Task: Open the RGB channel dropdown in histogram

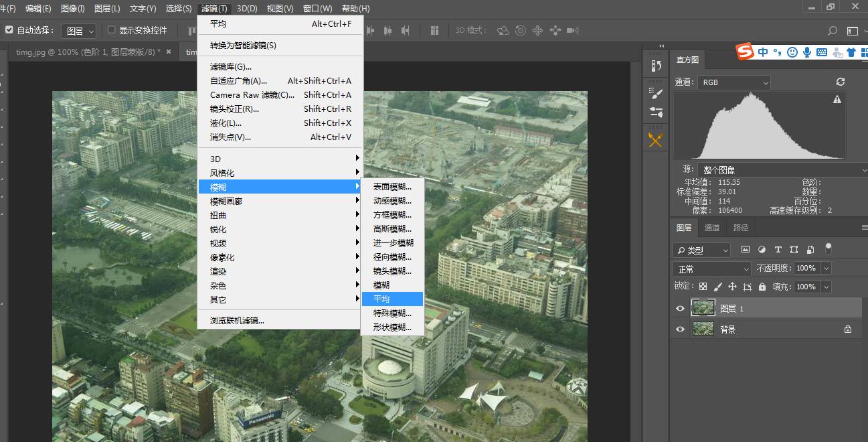Action: click(734, 82)
